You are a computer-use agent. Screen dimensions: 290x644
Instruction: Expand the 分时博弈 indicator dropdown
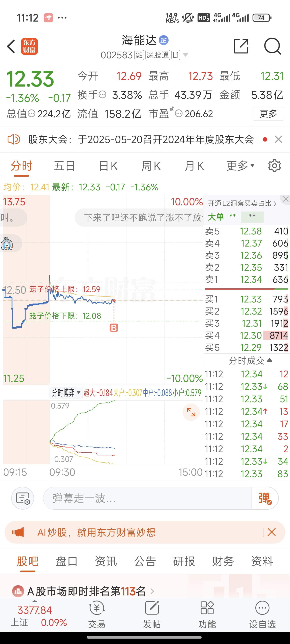[x=66, y=393]
